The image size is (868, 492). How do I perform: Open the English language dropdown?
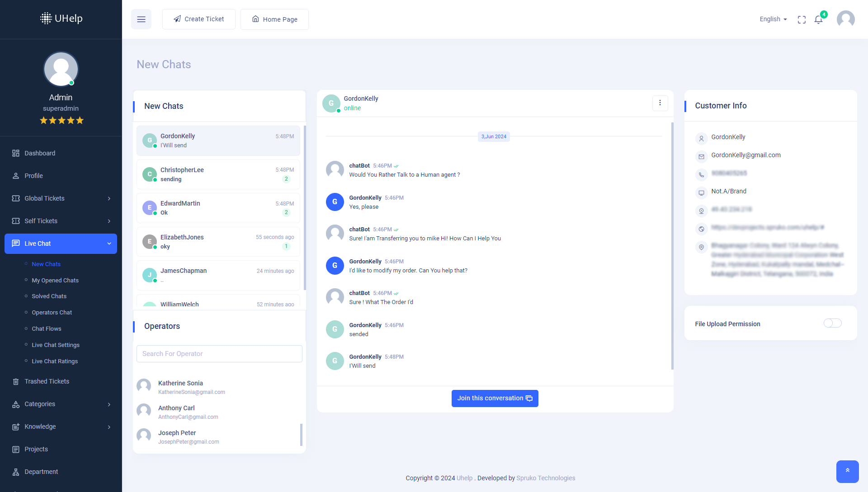[x=773, y=19]
